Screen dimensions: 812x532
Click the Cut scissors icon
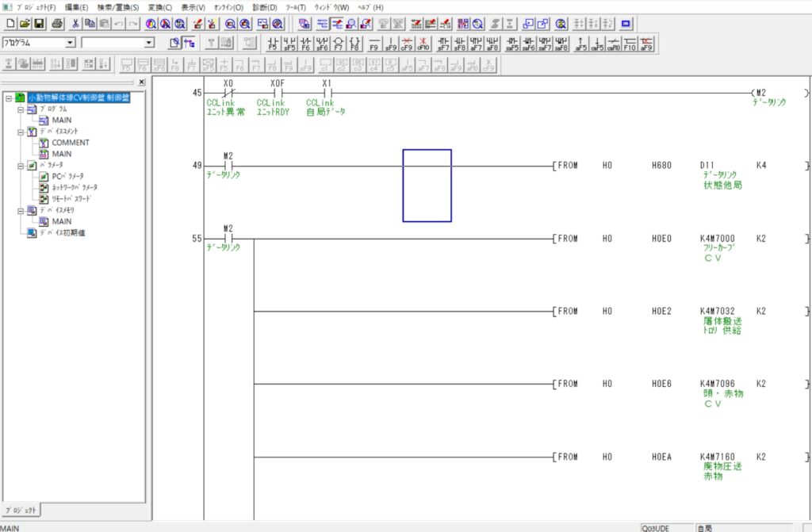click(x=75, y=24)
